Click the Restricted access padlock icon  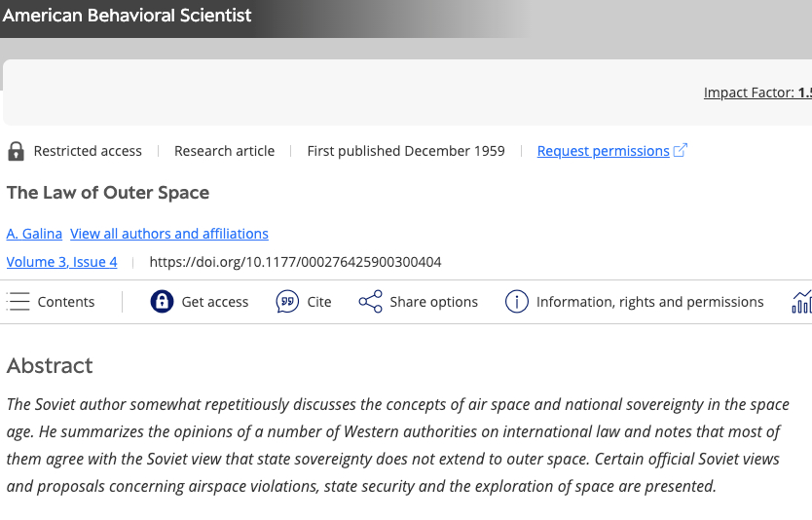click(16, 151)
